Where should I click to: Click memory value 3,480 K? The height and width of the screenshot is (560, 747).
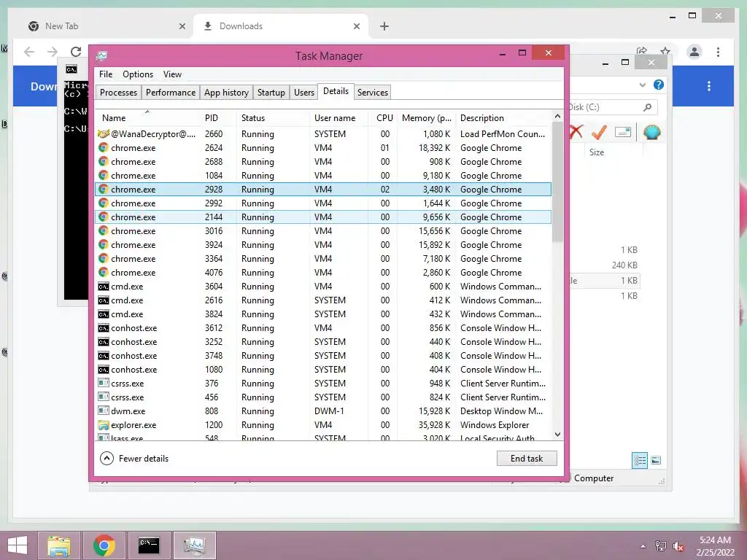tap(436, 190)
